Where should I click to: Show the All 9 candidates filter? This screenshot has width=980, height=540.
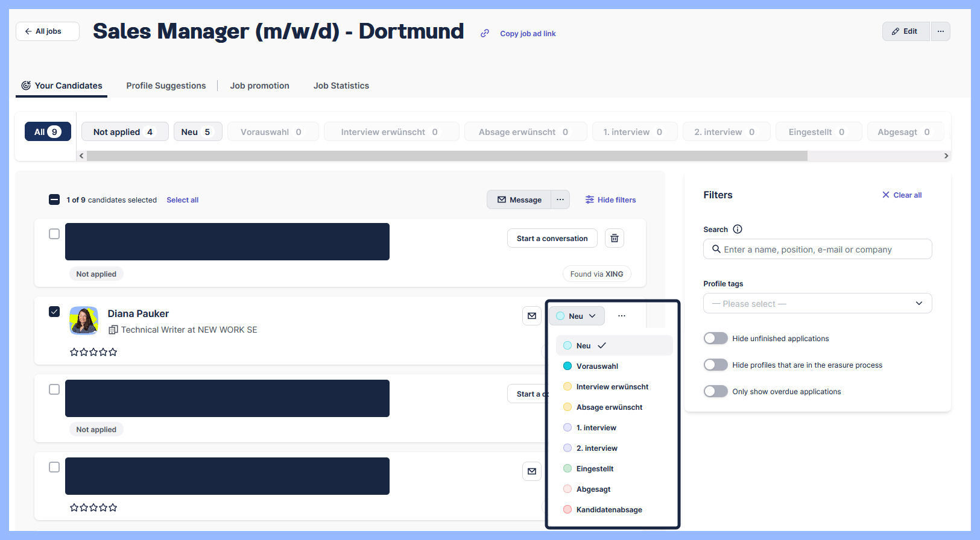tap(48, 131)
